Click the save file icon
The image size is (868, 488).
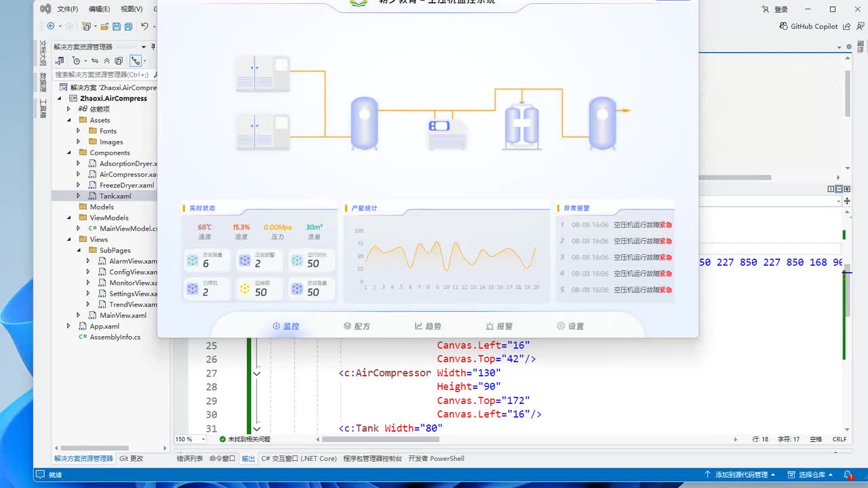pos(117,26)
